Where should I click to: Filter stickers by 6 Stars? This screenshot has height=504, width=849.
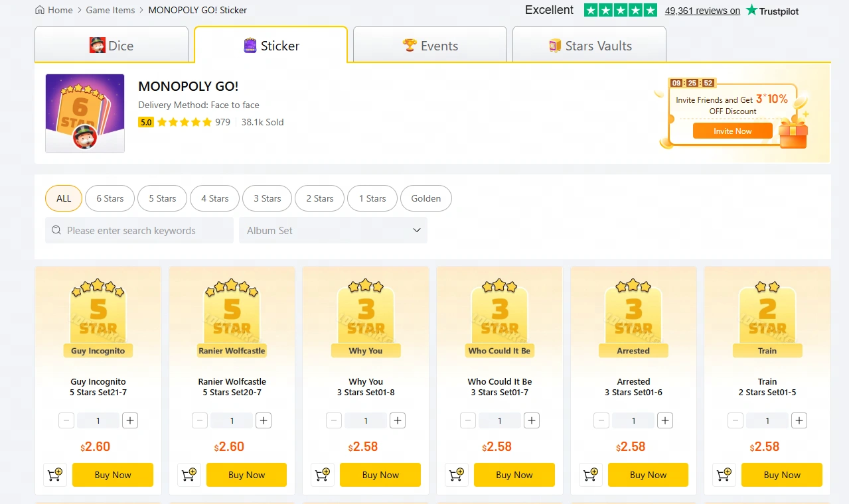(x=110, y=198)
